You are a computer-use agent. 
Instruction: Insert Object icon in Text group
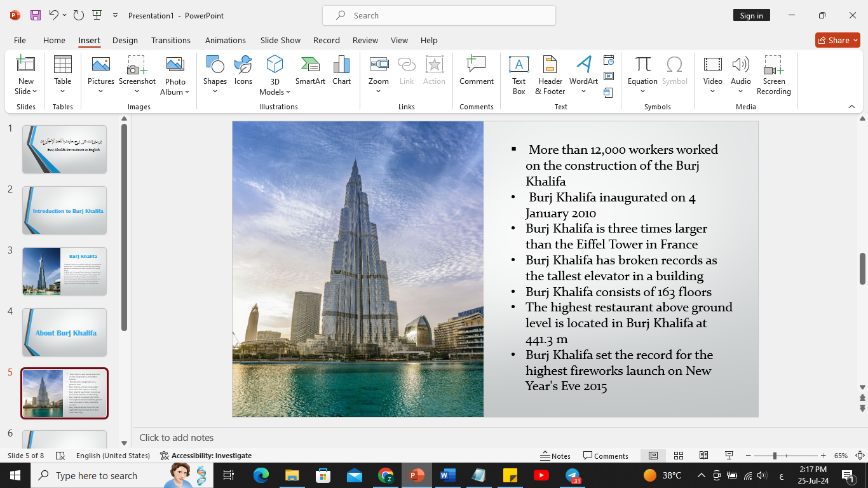pyautogui.click(x=609, y=93)
